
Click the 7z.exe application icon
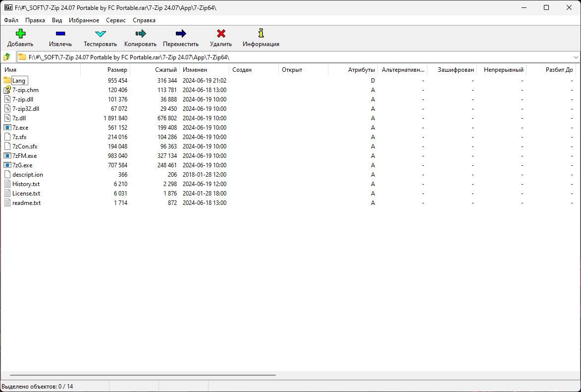pos(7,127)
